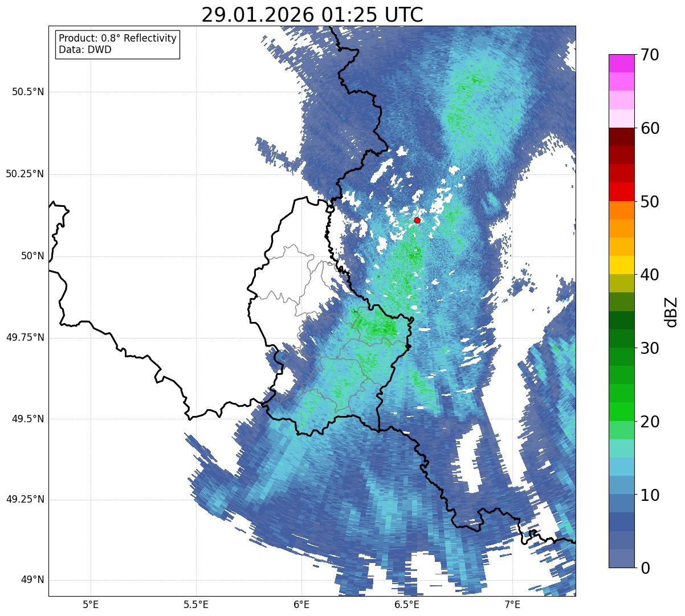Pick the bright green swatch above 20
The width and height of the screenshot is (685, 616).
point(622,412)
